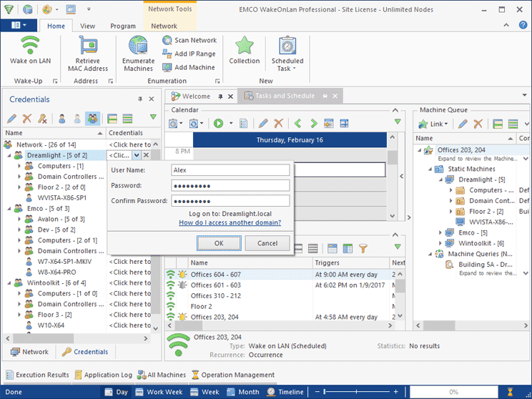Expand the Avalon tree node
This screenshot has height=399, width=532.
19,220
